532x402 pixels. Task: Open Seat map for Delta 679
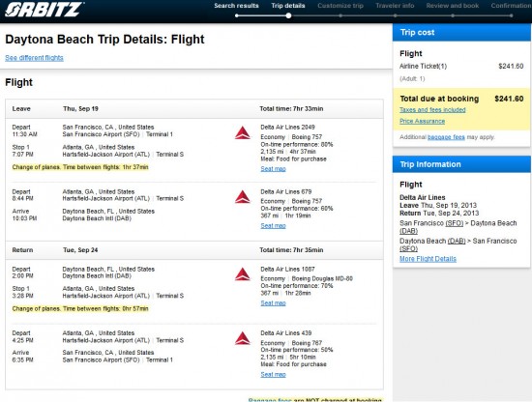point(273,226)
